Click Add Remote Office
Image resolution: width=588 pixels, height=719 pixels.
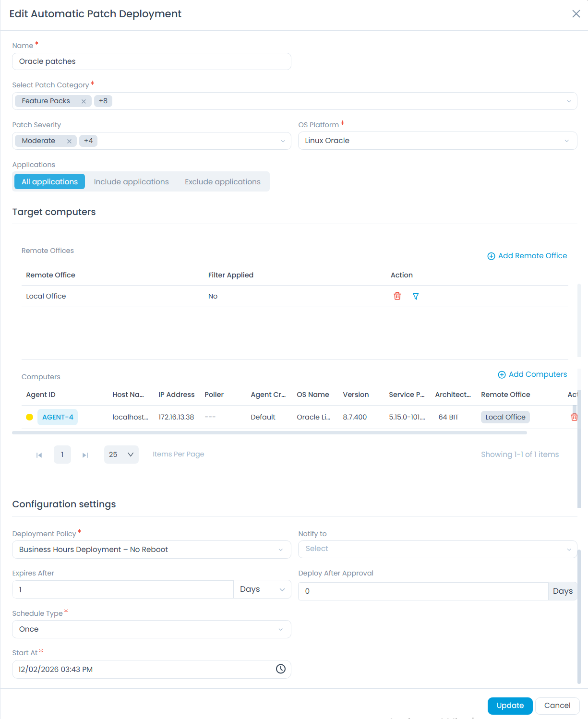coord(527,256)
